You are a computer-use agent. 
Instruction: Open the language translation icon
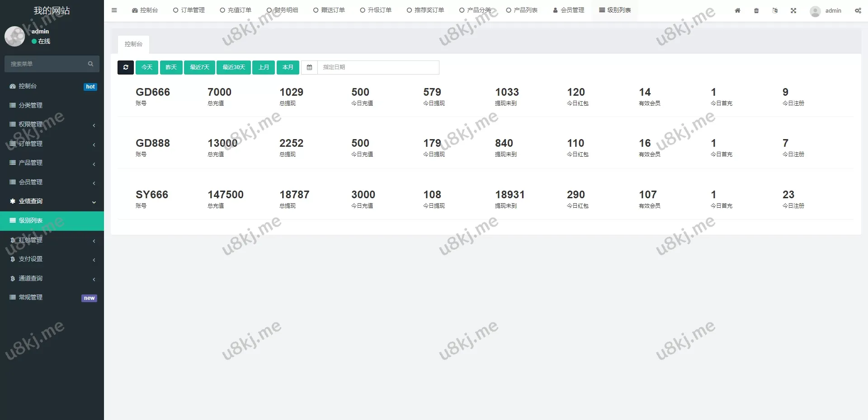point(775,10)
